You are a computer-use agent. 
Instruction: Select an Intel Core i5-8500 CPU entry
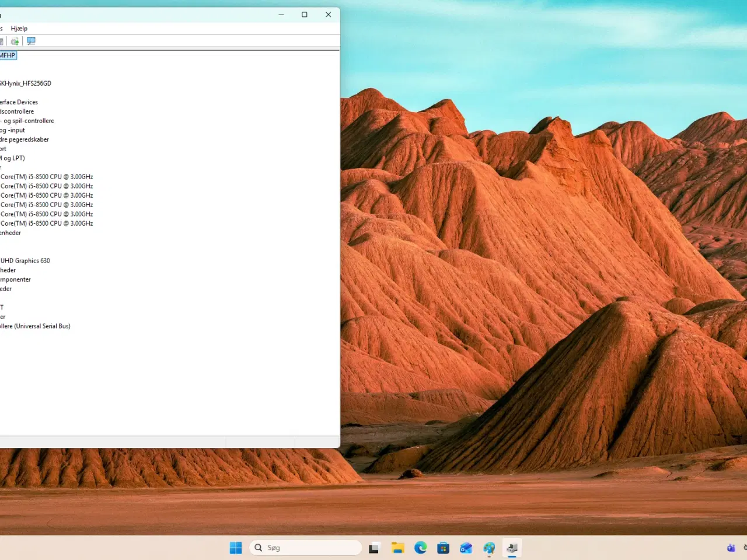(x=47, y=195)
